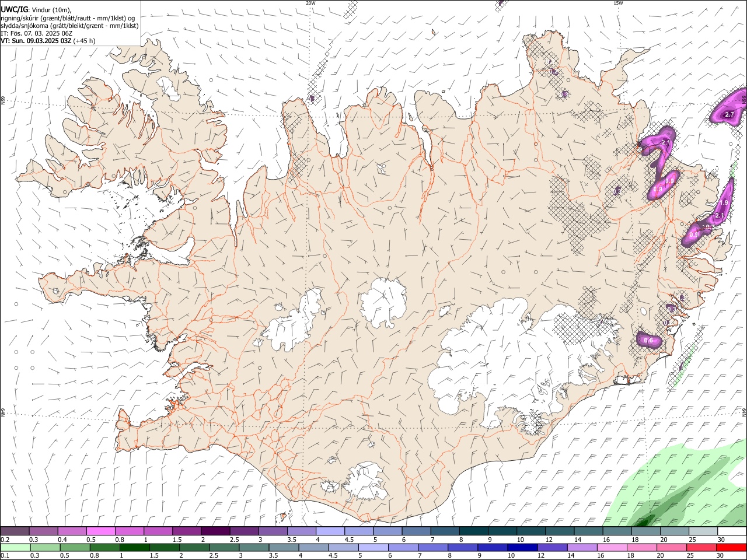This screenshot has height=560, width=747.
Task: Click the white 30 swatch, top legend row
Action: (x=732, y=531)
